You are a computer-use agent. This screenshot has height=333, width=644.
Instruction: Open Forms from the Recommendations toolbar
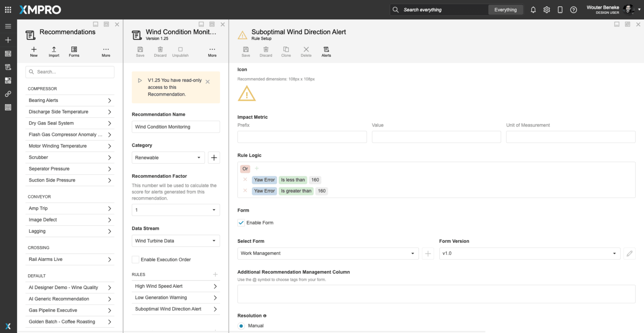click(74, 50)
